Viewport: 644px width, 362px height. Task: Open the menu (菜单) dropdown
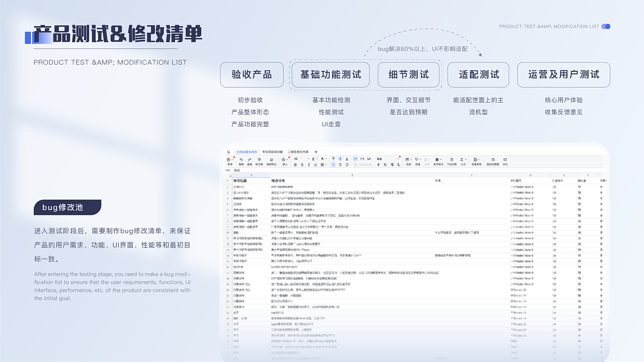(x=230, y=161)
